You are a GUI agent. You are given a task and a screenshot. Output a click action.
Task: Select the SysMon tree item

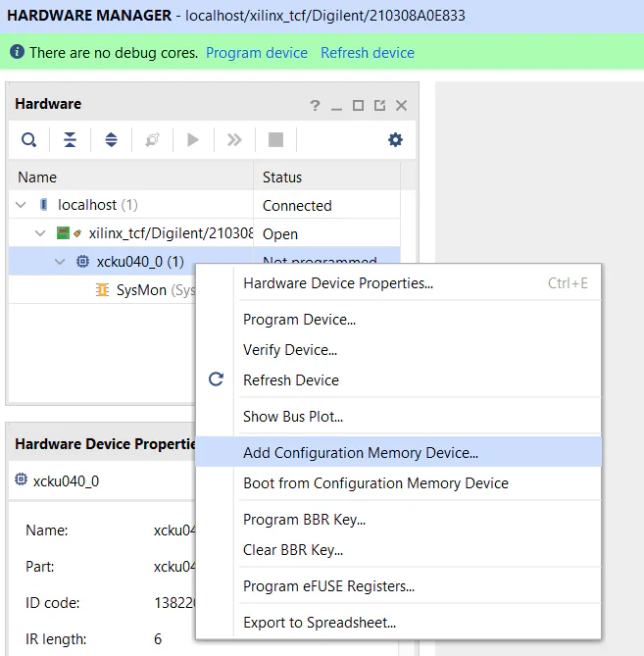(140, 290)
